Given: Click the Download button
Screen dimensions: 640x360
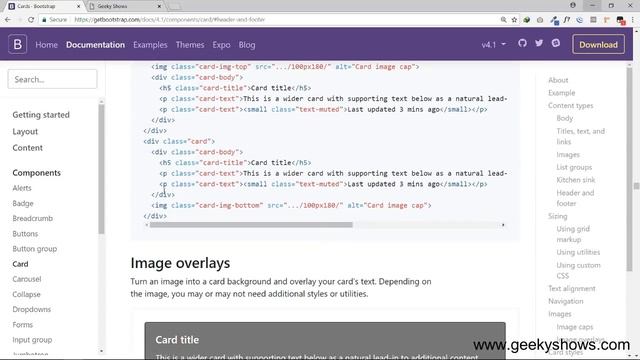Looking at the screenshot, I should [x=598, y=44].
